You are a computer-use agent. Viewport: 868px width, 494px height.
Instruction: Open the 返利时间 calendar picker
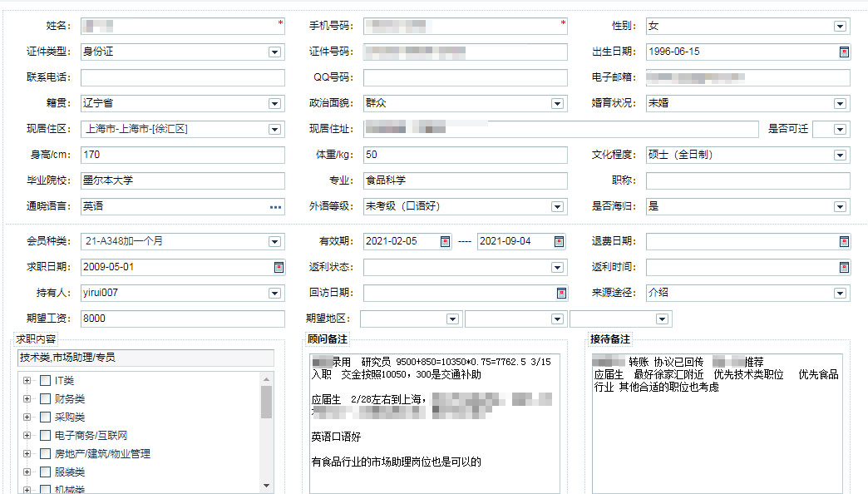(x=844, y=268)
